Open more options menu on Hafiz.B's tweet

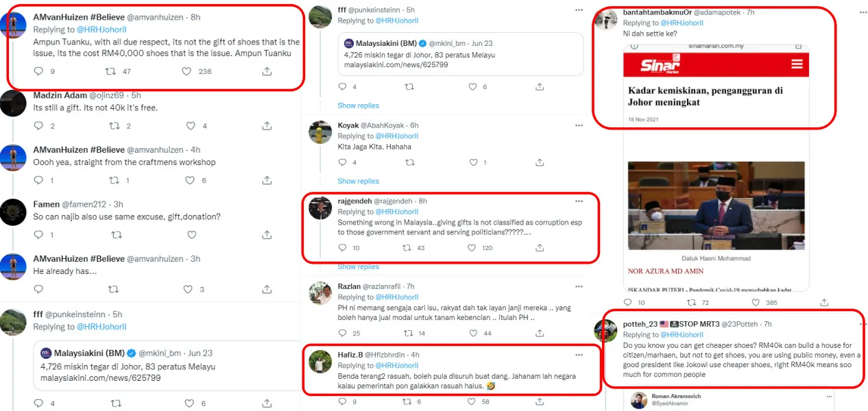[x=579, y=355]
